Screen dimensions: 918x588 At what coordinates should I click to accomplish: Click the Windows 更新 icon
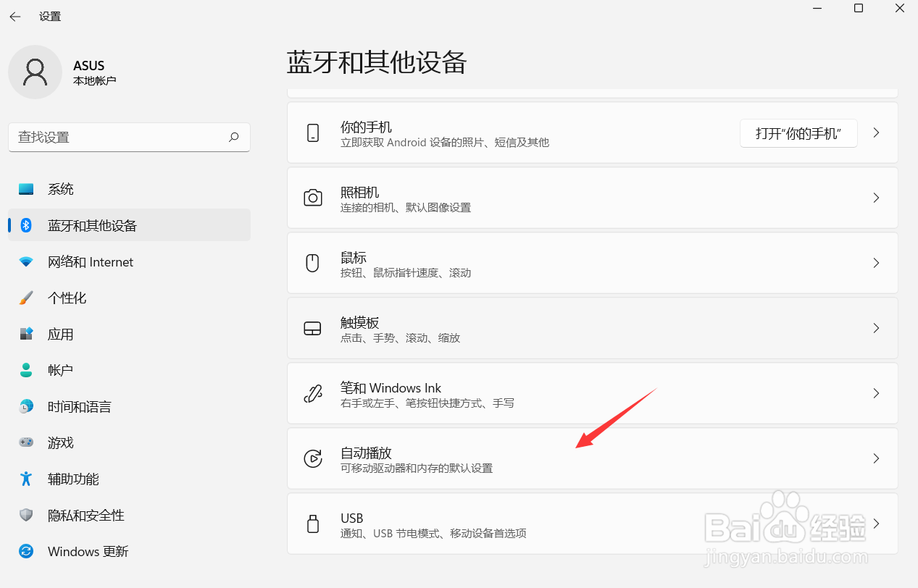26,551
